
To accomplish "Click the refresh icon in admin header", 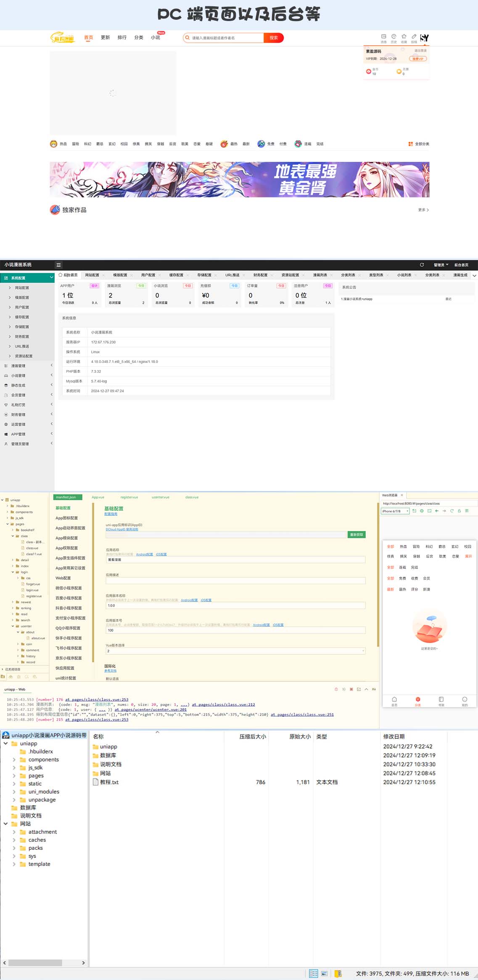I will point(422,265).
